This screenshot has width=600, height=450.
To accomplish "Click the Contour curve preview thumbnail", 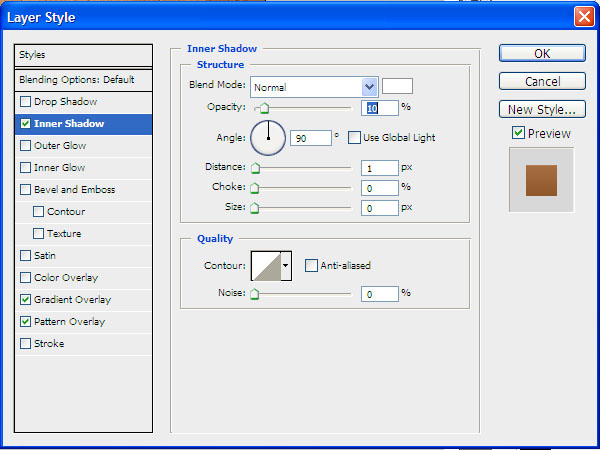I will (x=265, y=265).
